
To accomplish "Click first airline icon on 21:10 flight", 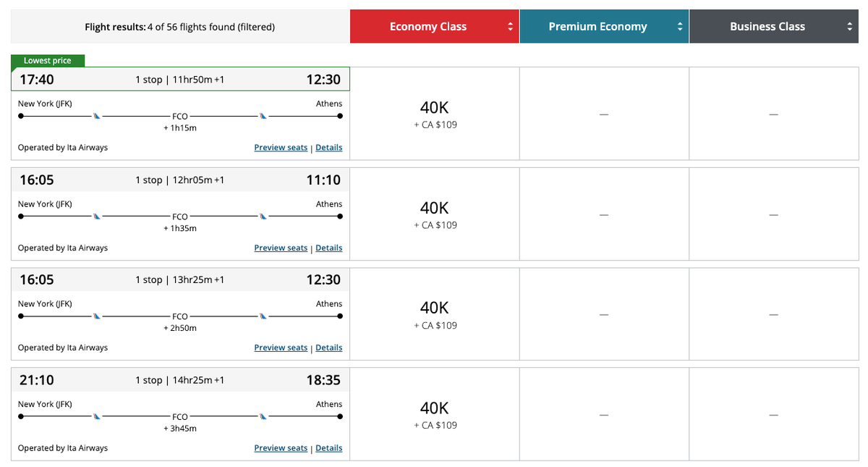I will pos(96,416).
